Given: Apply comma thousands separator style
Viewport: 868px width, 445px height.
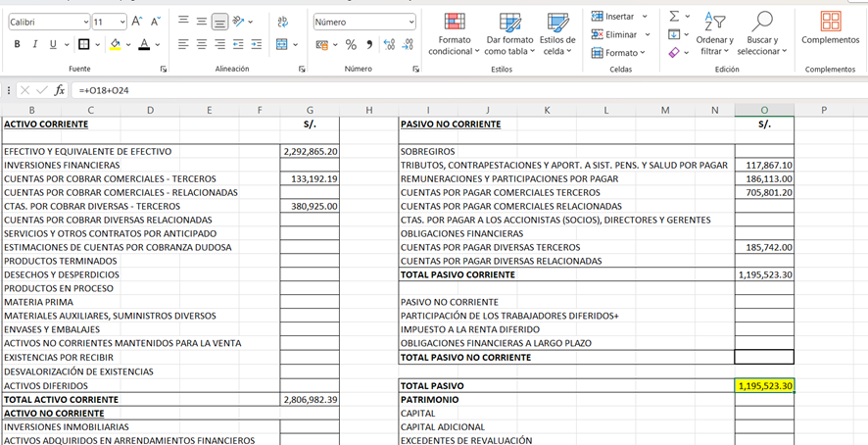Looking at the screenshot, I should point(369,45).
